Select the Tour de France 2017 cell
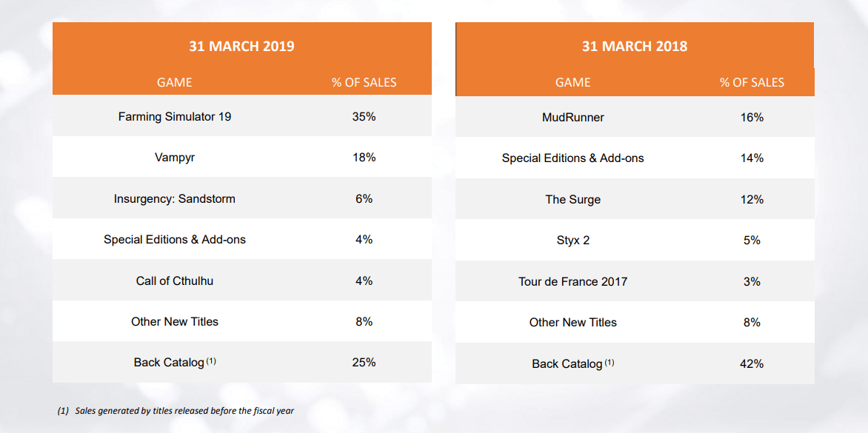 (x=572, y=281)
